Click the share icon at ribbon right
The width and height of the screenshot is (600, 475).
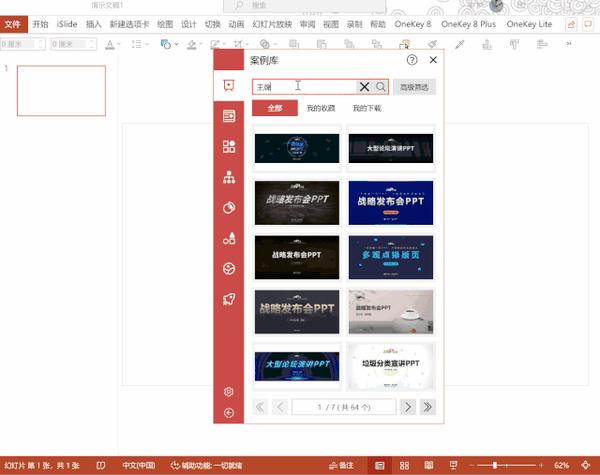coord(571,24)
